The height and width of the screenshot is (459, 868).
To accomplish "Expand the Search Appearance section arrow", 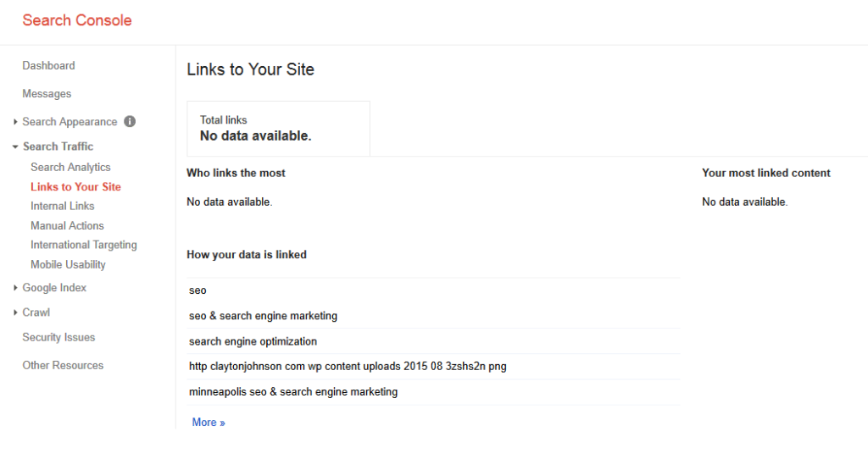I will (x=16, y=122).
